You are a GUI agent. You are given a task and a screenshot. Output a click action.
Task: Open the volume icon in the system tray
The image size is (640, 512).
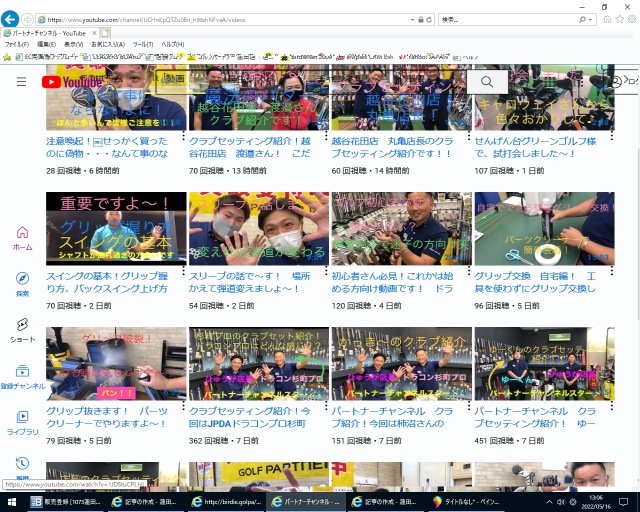pos(561,502)
